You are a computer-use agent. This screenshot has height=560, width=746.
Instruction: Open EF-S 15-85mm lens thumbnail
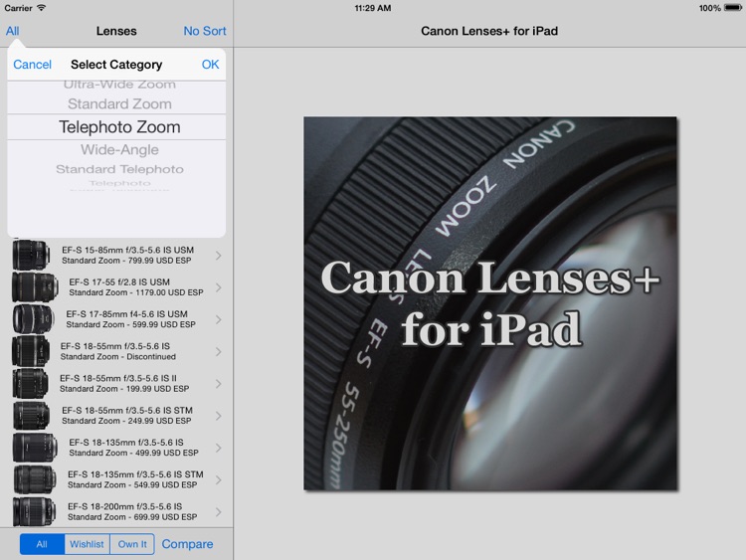(31, 255)
